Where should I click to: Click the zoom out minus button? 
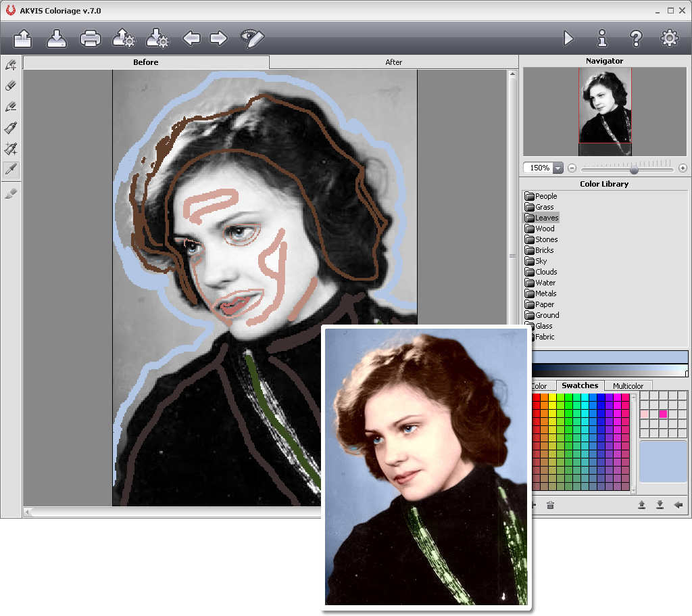572,168
